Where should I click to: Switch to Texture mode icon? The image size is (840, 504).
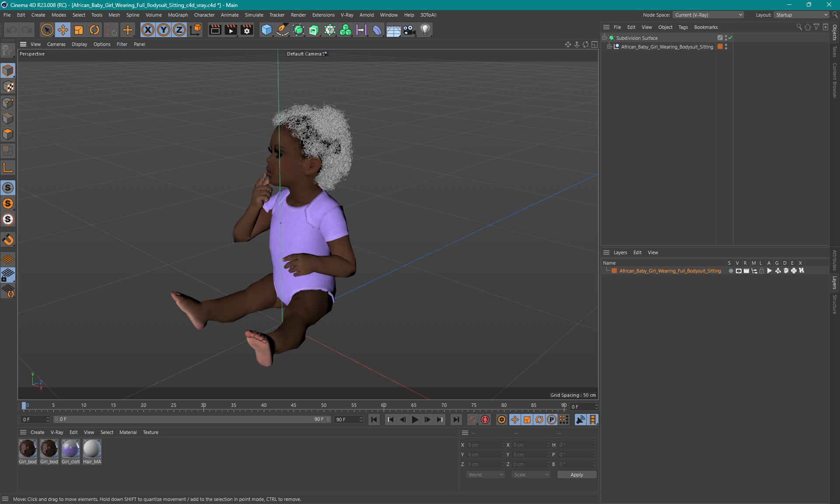[x=8, y=87]
